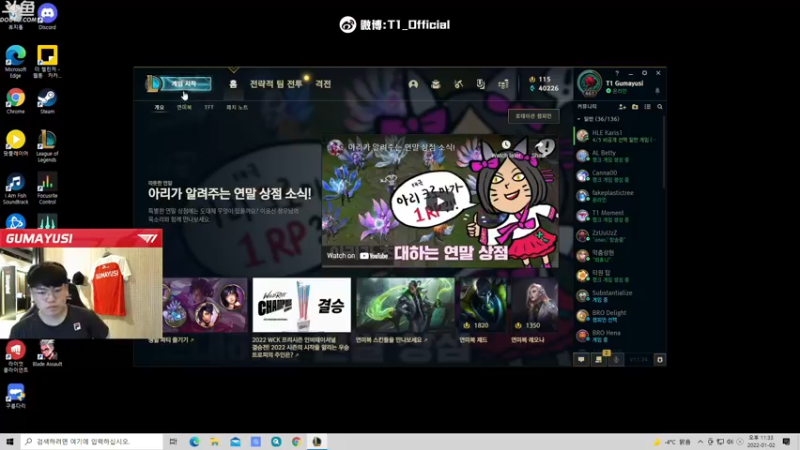Open Chrome desktop shortcut

[15, 101]
